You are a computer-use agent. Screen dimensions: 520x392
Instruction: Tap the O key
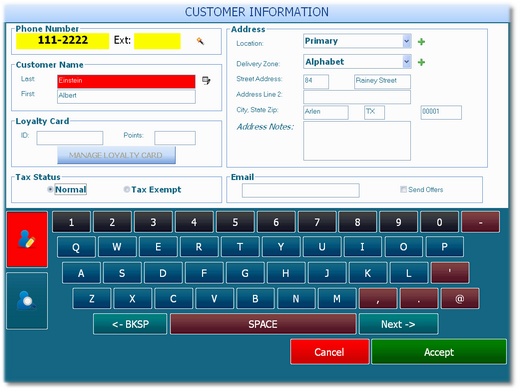pos(404,247)
